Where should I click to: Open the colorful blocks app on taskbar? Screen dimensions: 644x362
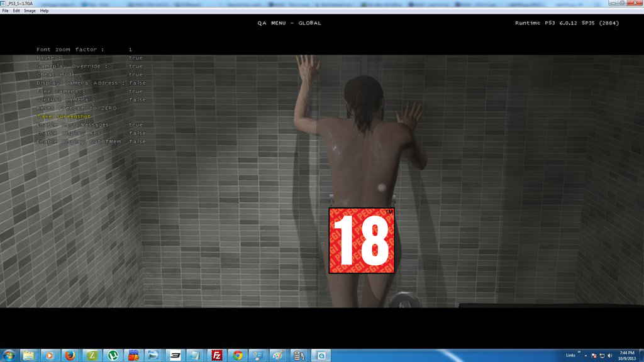tap(133, 356)
